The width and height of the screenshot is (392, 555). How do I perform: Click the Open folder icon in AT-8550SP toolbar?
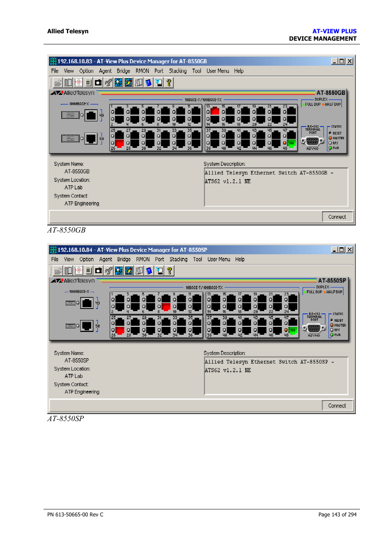click(x=58, y=271)
